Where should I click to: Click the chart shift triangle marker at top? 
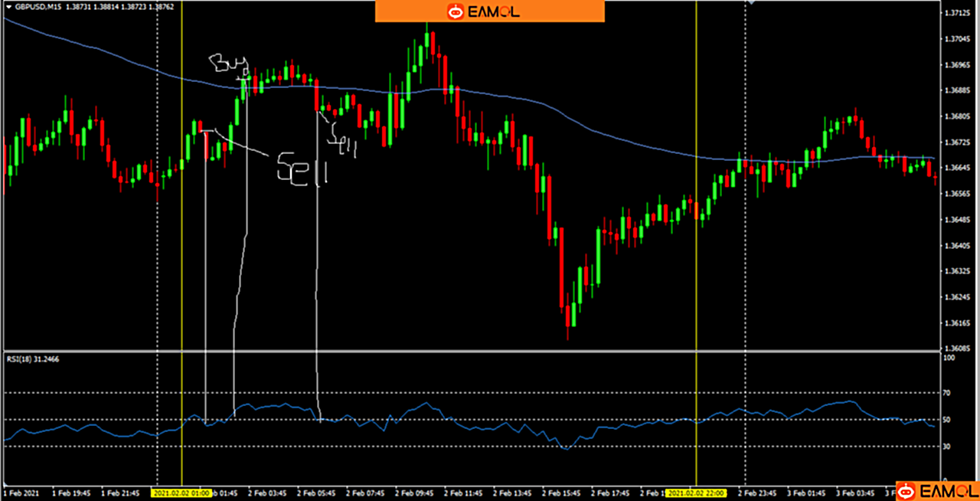click(x=751, y=3)
